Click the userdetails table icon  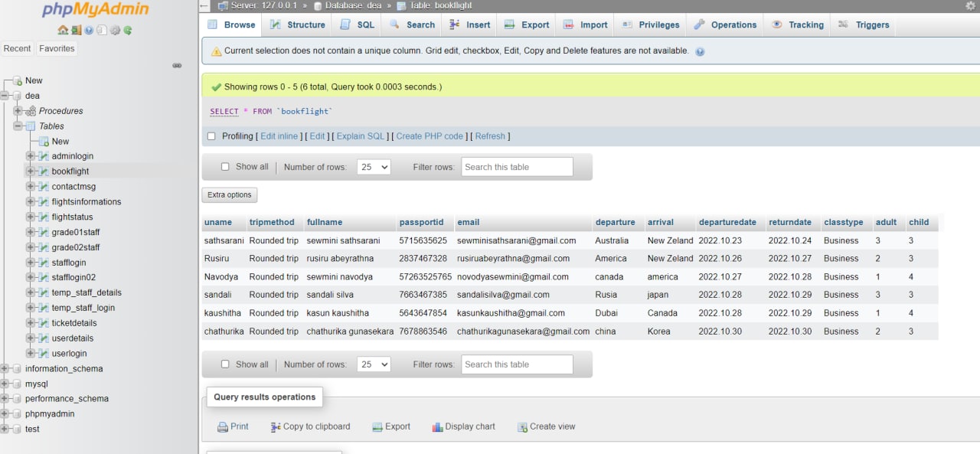(44, 338)
